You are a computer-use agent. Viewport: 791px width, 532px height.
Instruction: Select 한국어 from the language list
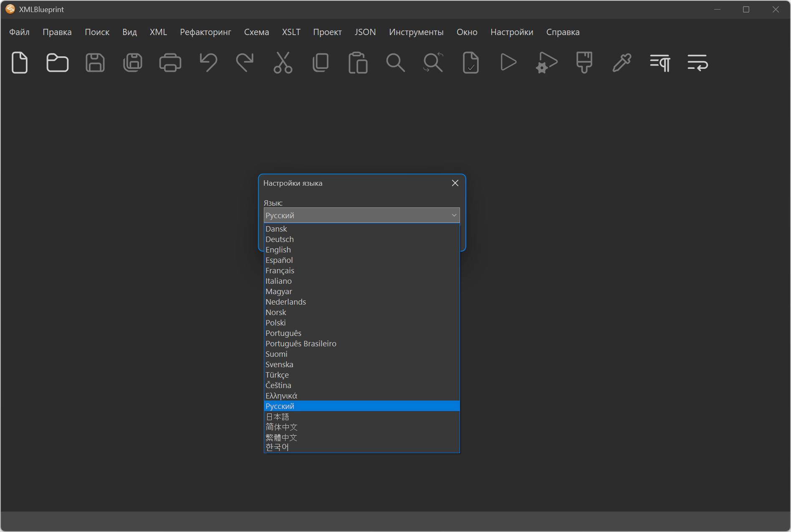[361, 447]
